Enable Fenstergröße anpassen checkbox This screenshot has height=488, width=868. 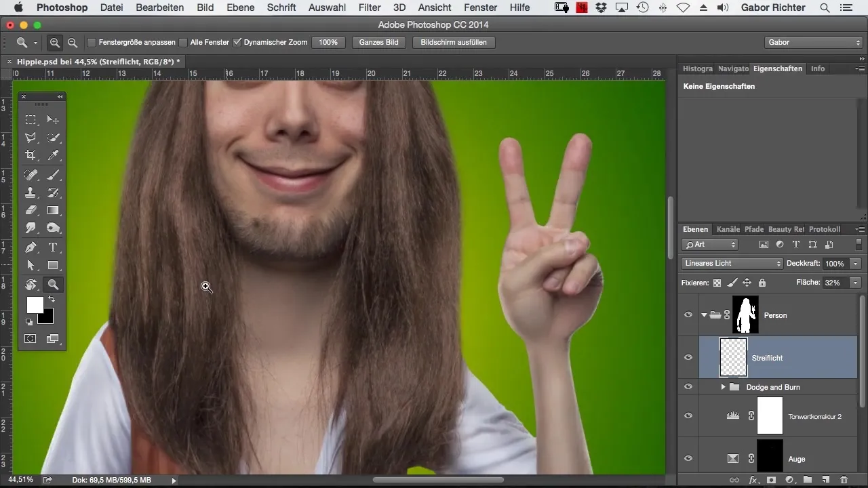coord(92,42)
